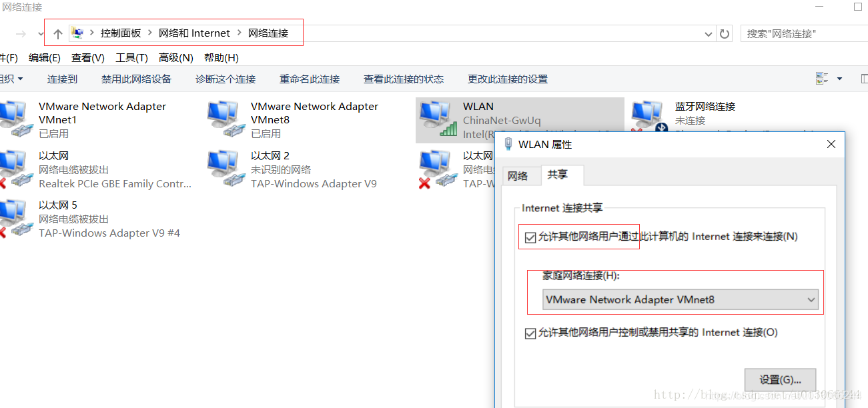This screenshot has height=408, width=868.
Task: Select the VMware Network Adapter VMnet1 icon
Action: pyautogui.click(x=15, y=119)
